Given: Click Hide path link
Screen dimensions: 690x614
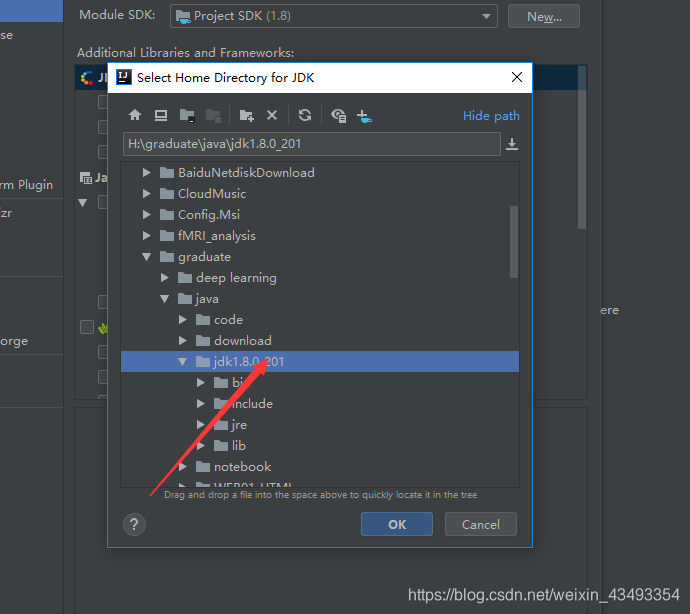Looking at the screenshot, I should (491, 116).
